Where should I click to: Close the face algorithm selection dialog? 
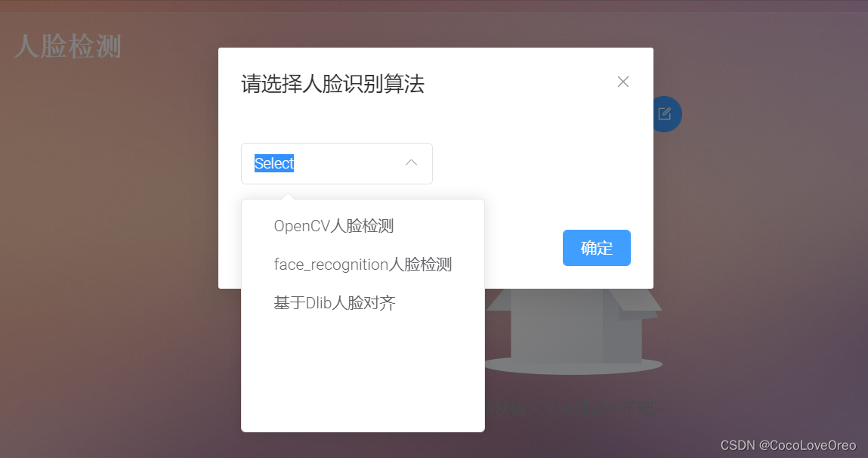622,82
